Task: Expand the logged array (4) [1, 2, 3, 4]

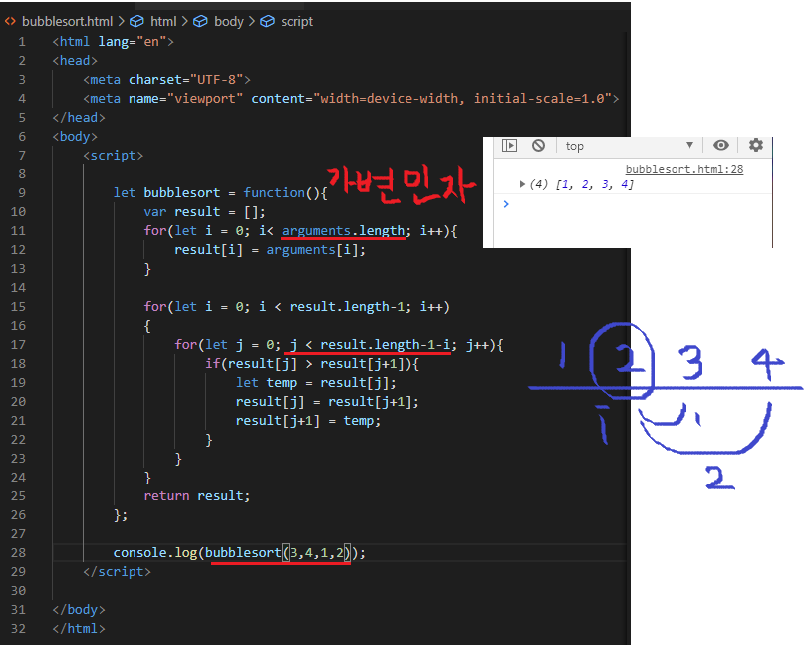Action: pyautogui.click(x=522, y=184)
